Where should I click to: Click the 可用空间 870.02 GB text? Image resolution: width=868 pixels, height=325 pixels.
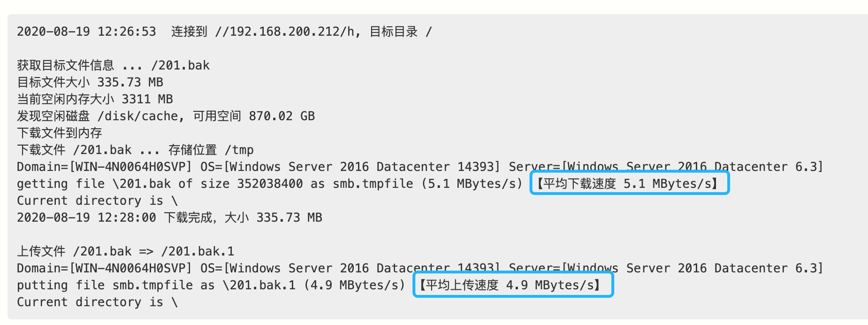(x=254, y=116)
